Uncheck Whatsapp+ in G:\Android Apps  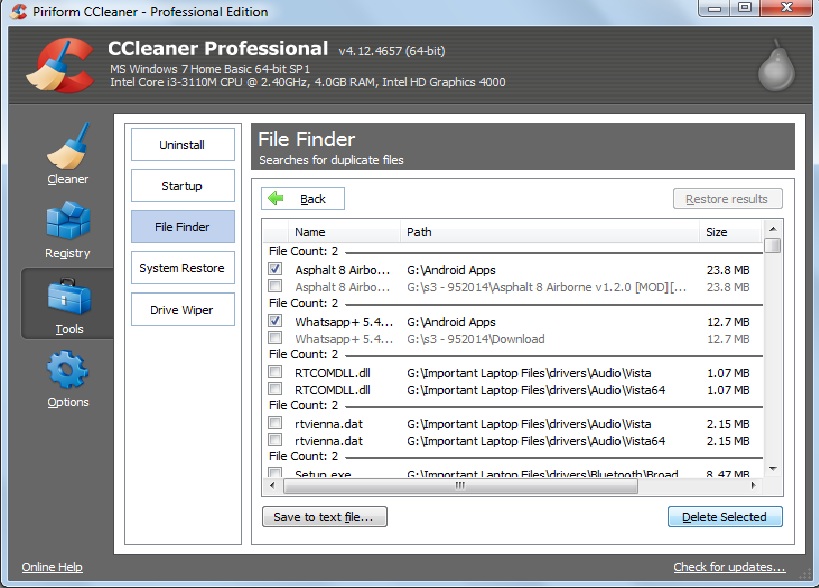275,321
